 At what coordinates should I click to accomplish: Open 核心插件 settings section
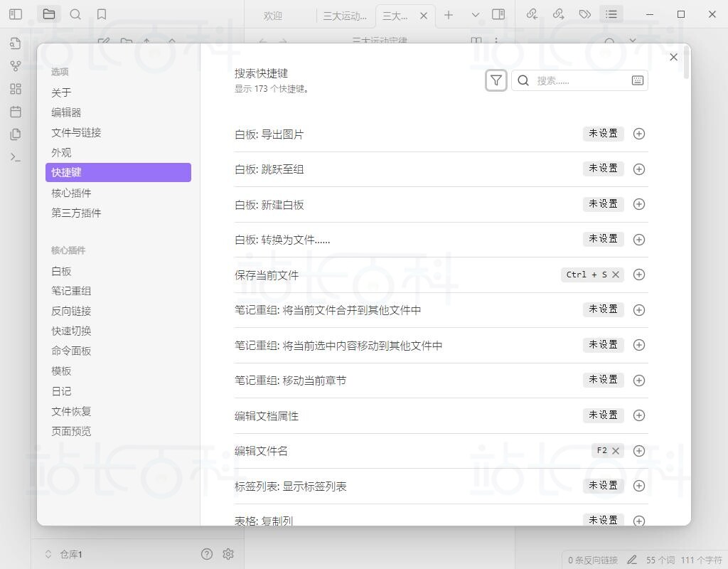71,193
